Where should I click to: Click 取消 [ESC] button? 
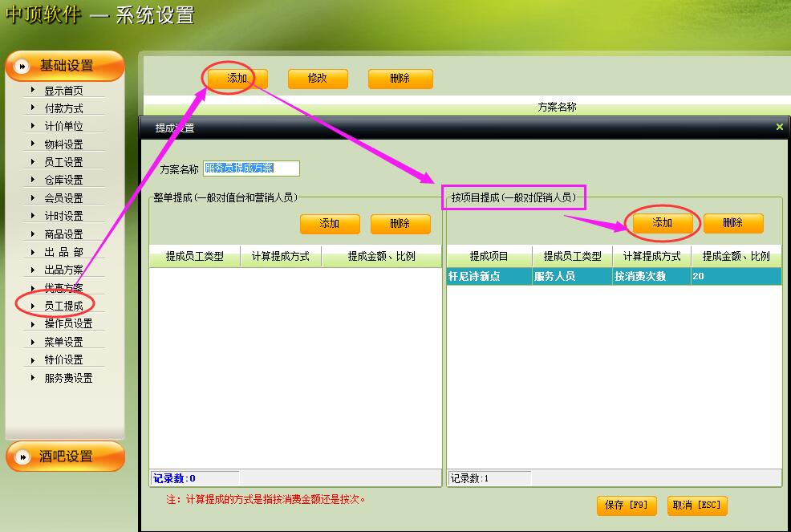[697, 506]
